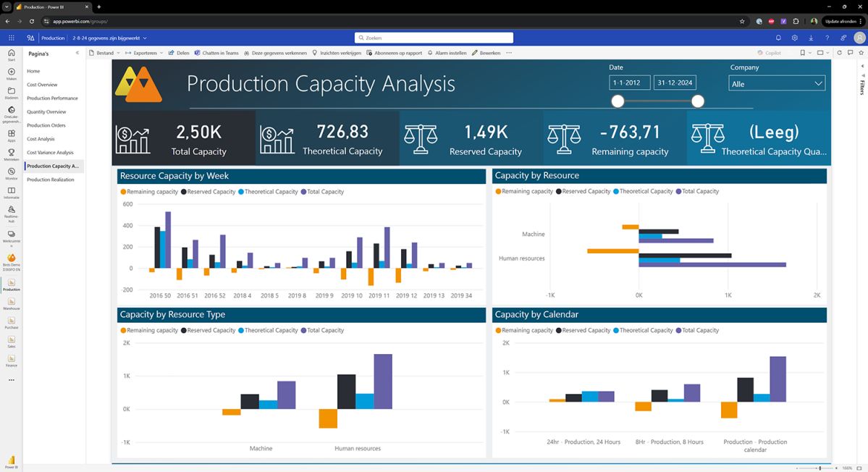The width and height of the screenshot is (868, 472).
Task: Click the Metrieken trophy icon
Action: point(11,153)
